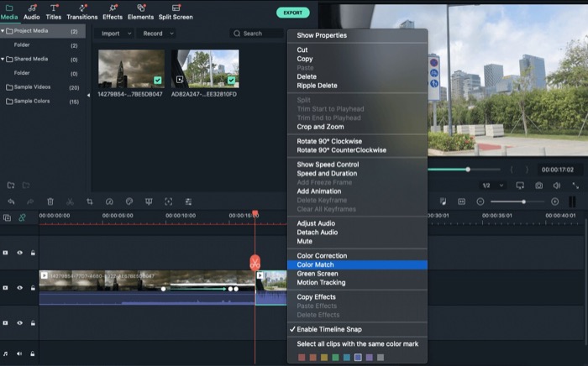588x366 pixels.
Task: Mute the audio track speaker
Action: point(19,353)
